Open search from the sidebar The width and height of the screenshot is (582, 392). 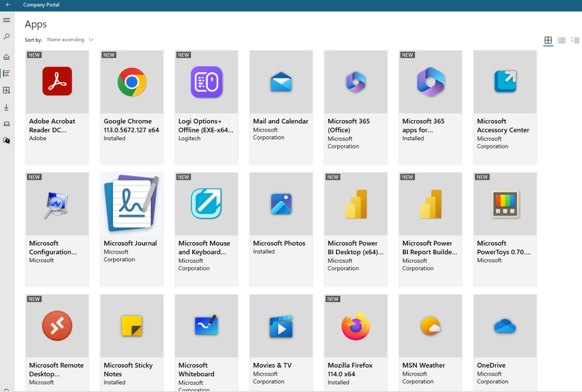[7, 36]
